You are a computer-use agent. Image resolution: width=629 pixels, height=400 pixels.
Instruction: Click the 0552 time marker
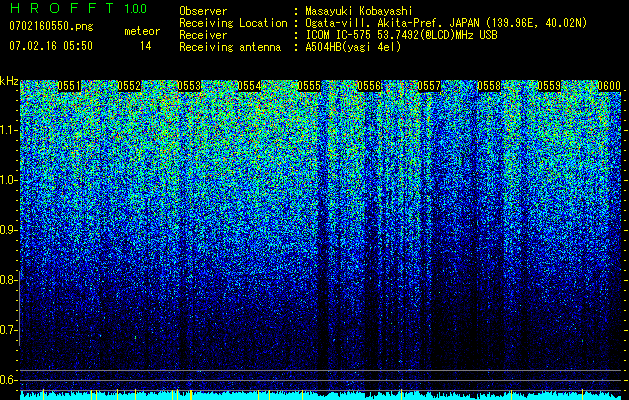[129, 86]
